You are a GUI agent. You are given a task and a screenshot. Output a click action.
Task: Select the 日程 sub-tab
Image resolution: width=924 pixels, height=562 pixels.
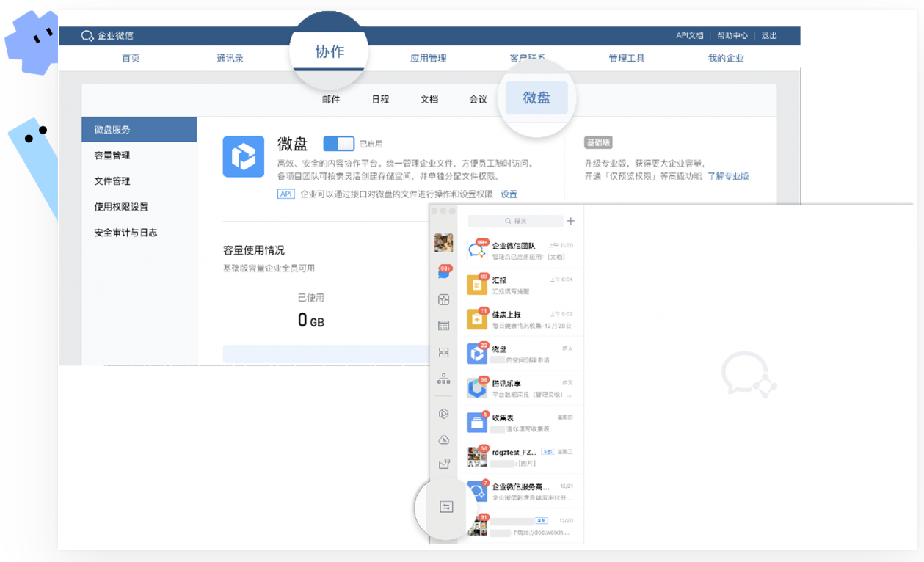[x=380, y=100]
